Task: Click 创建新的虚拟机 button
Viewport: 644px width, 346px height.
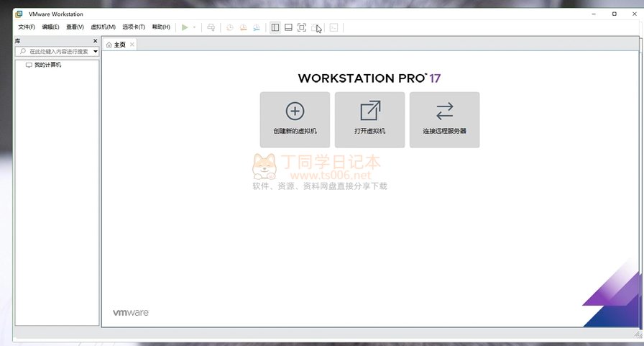Action: 295,119
